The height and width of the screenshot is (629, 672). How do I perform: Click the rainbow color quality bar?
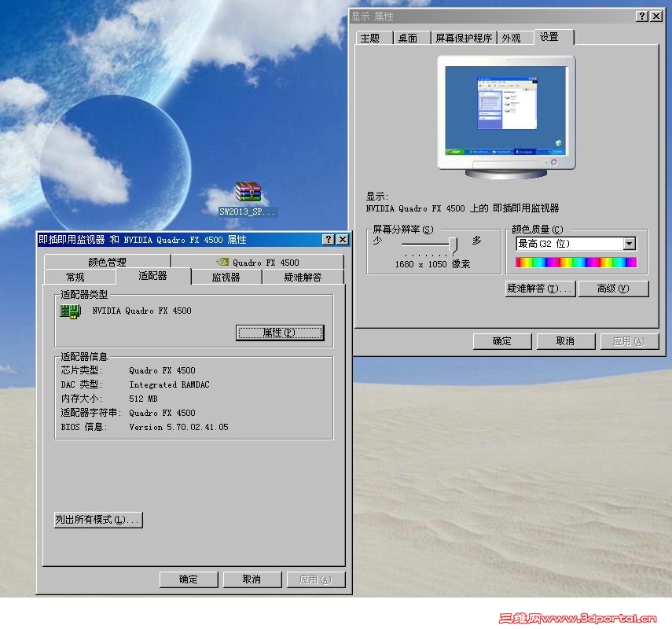[x=575, y=263]
